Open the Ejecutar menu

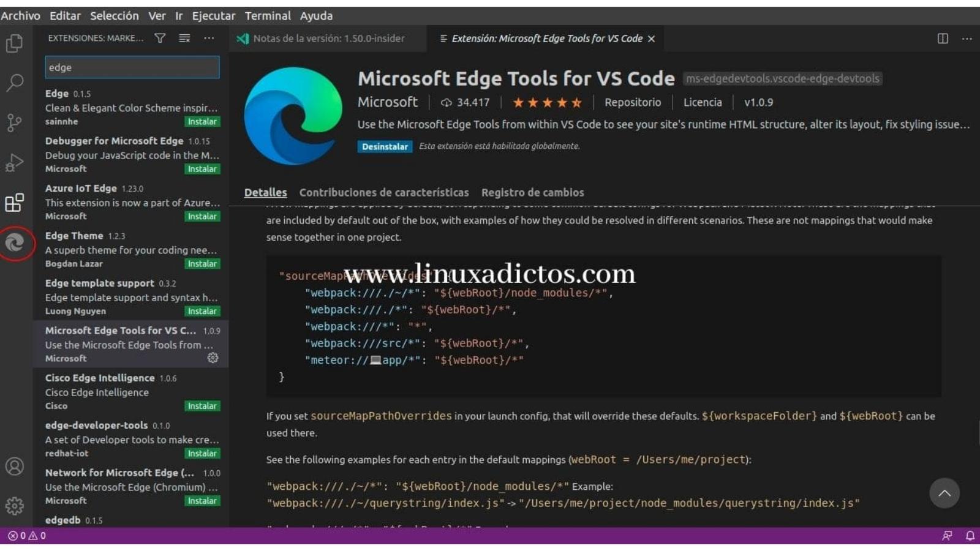point(214,16)
